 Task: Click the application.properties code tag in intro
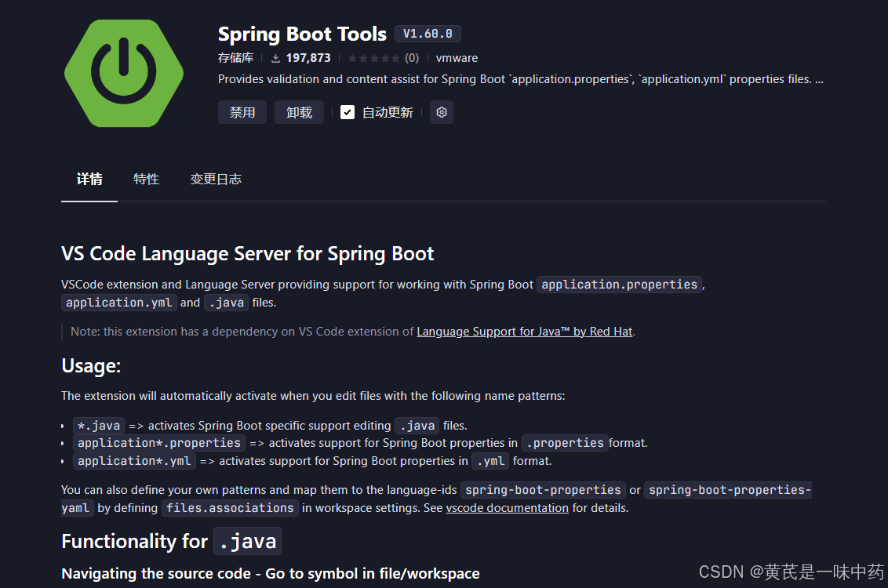click(x=620, y=285)
